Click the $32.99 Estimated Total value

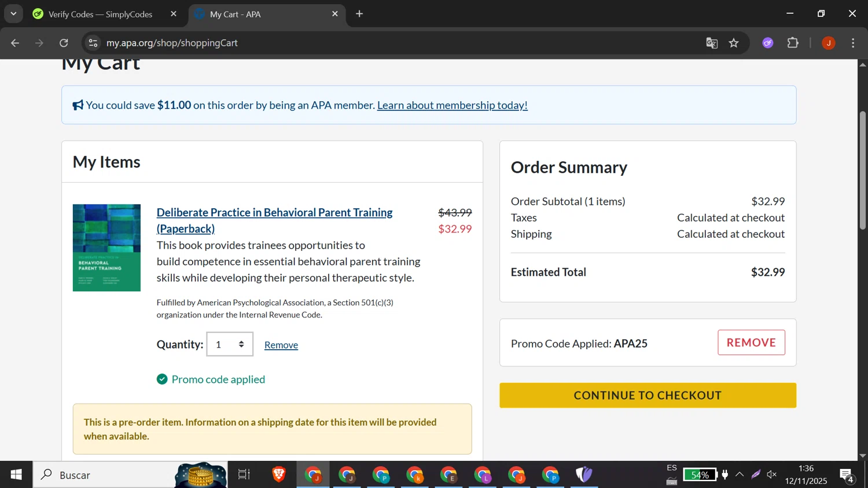(x=768, y=272)
